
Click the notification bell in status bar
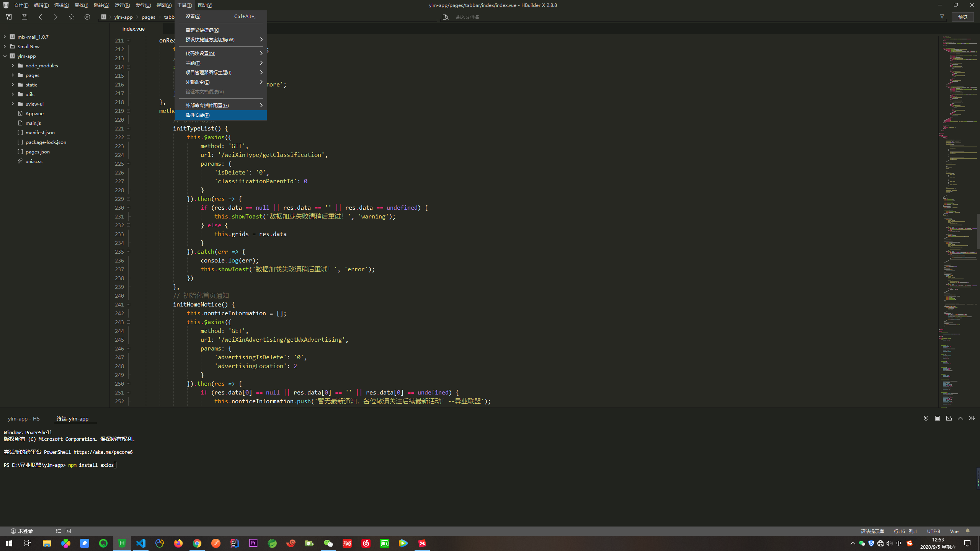[x=968, y=531]
